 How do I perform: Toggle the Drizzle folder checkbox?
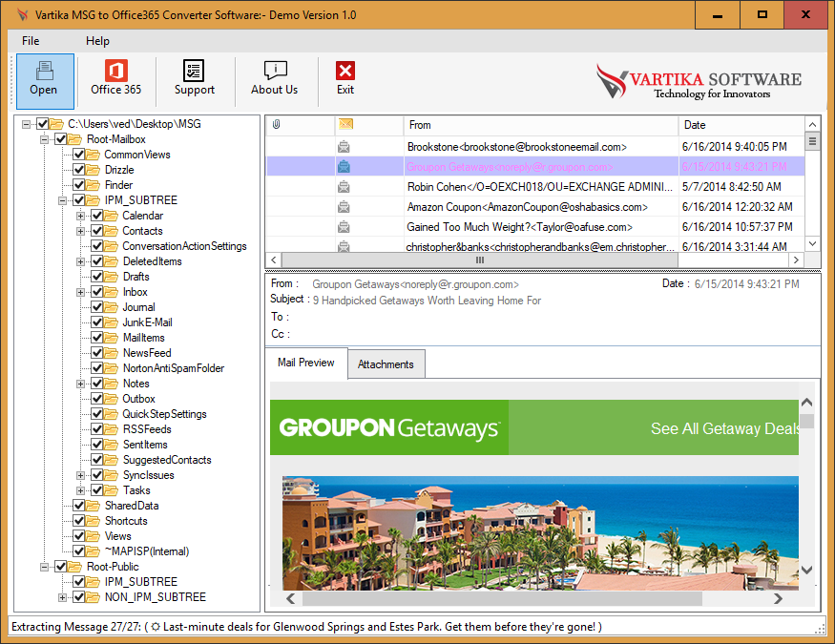(x=79, y=170)
